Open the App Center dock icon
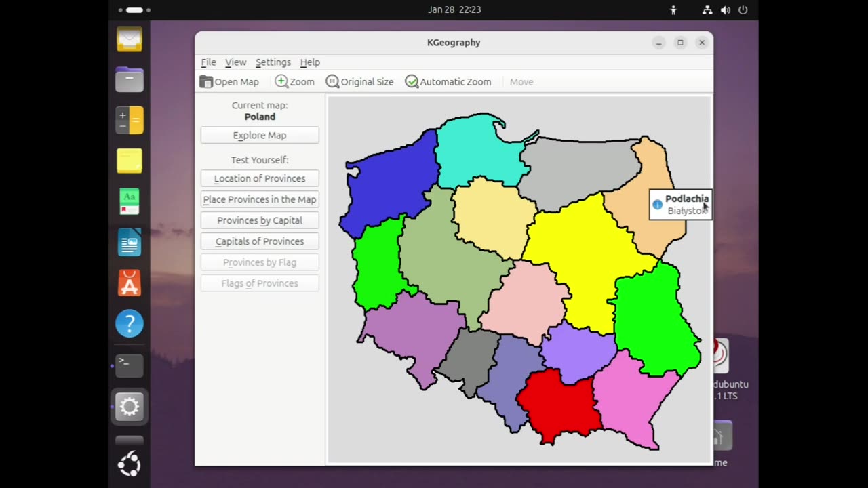The height and width of the screenshot is (488, 868). pos(130,283)
